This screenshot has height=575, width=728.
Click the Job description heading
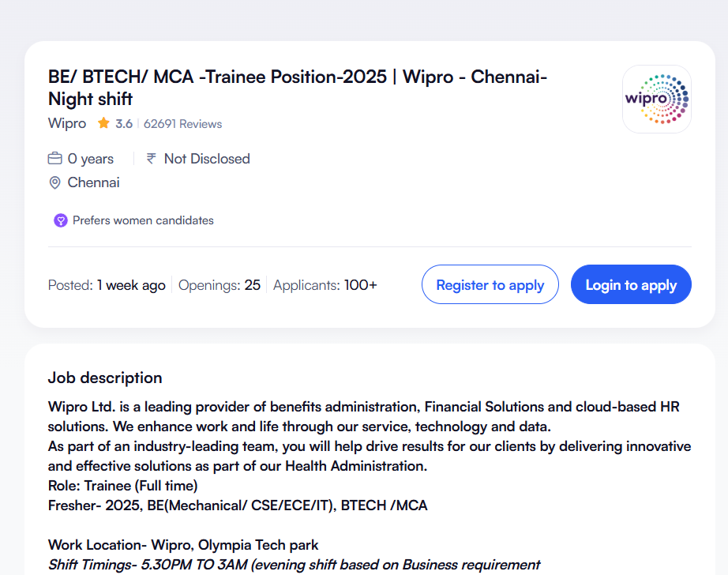[105, 378]
